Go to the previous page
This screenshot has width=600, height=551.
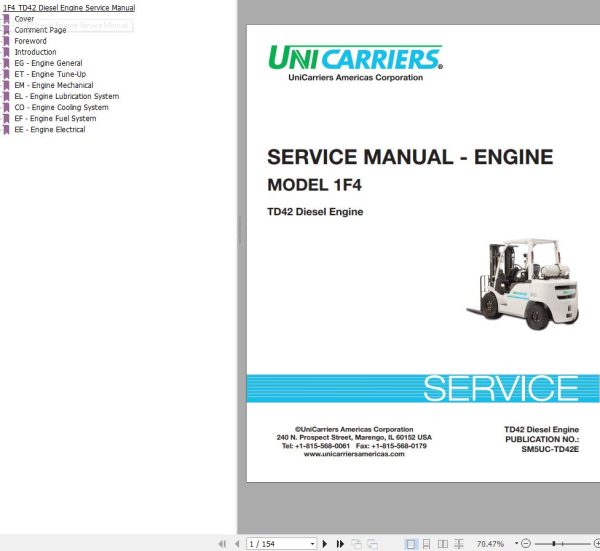237,544
